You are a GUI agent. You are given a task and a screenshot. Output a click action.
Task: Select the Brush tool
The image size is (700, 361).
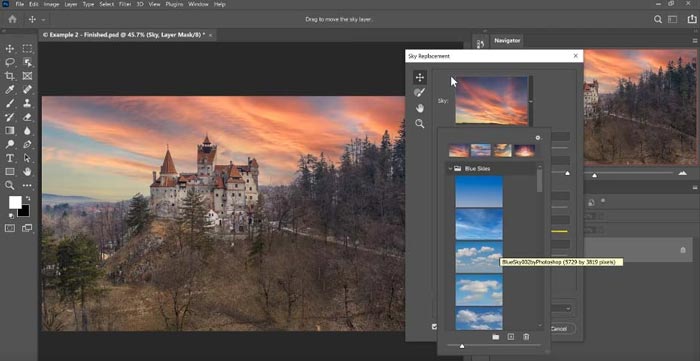click(x=10, y=104)
